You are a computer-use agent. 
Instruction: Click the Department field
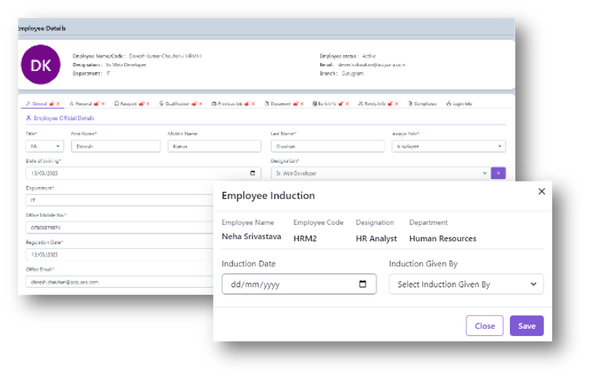(119, 200)
